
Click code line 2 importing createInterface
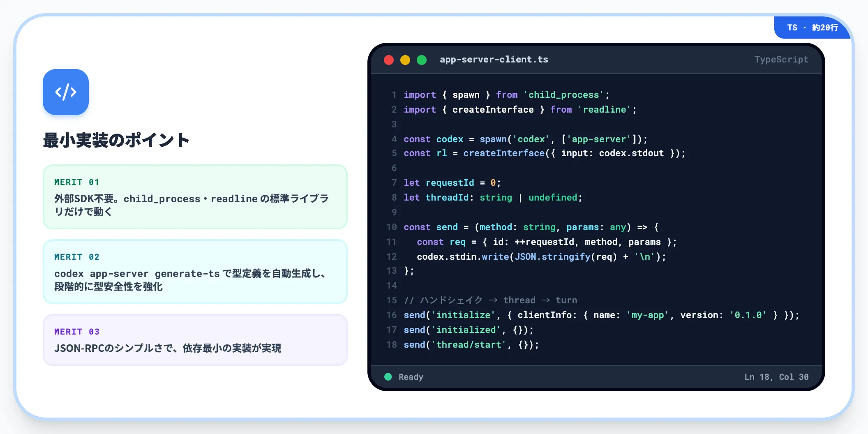click(520, 110)
